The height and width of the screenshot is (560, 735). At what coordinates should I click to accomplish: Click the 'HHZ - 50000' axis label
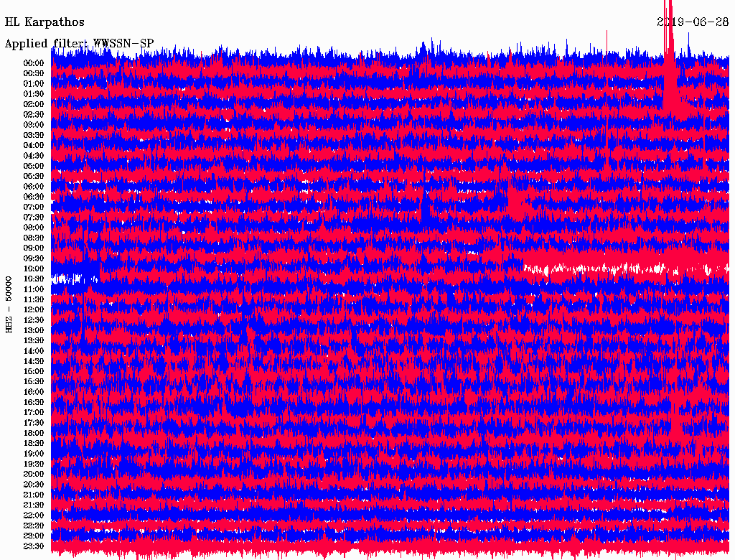[x=9, y=304]
